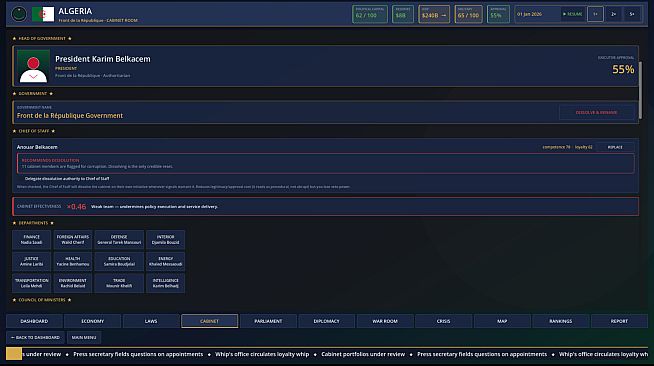Go back to dashboard
This screenshot has height=366, width=654.
[x=35, y=337]
